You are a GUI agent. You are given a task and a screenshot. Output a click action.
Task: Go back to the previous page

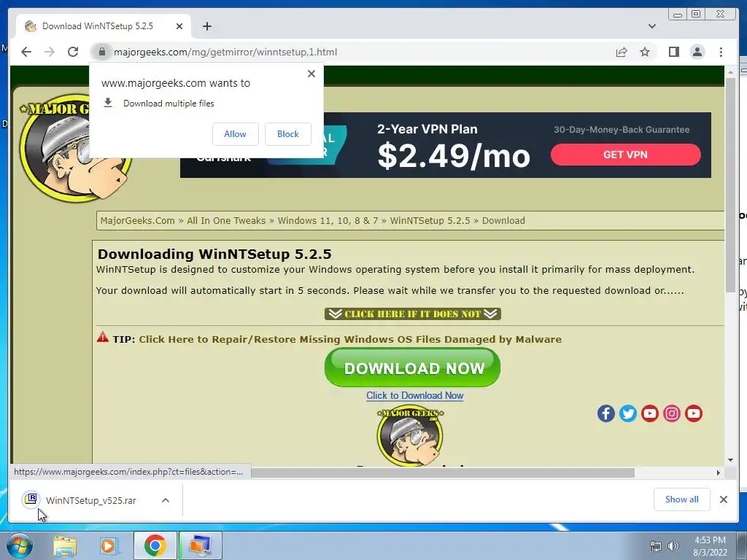click(26, 52)
